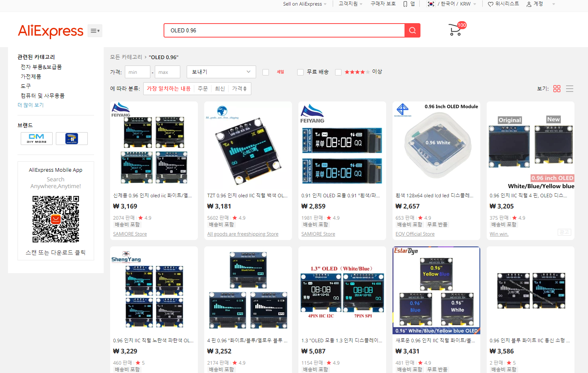Select the CM DIY MORE brand logo
588x373 pixels.
(37, 139)
